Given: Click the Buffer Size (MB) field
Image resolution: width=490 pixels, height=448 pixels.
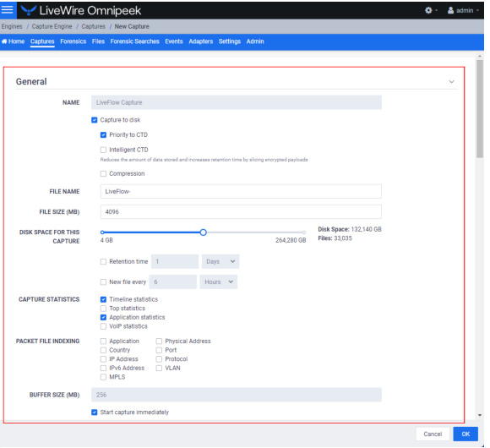Looking at the screenshot, I should click(x=237, y=395).
